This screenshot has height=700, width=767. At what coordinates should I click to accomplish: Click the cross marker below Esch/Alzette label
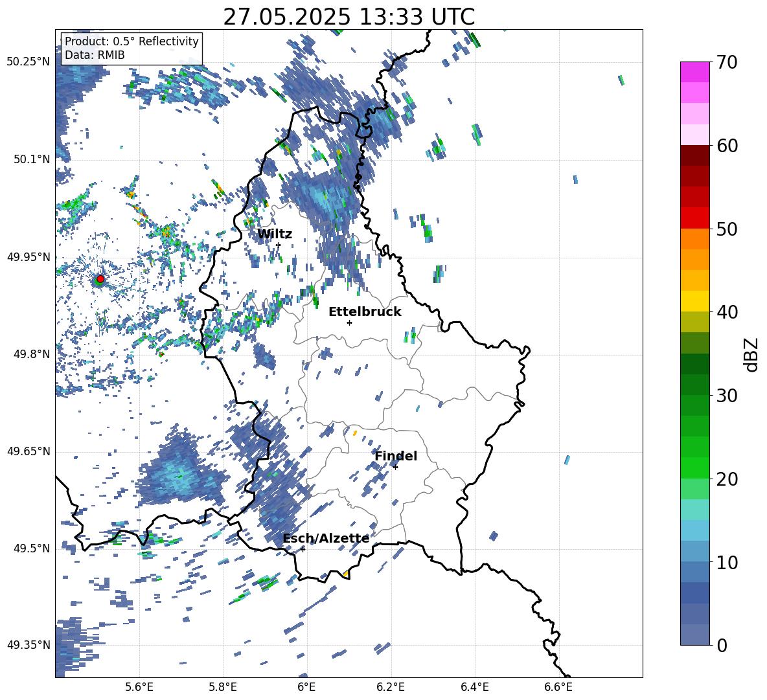[303, 549]
